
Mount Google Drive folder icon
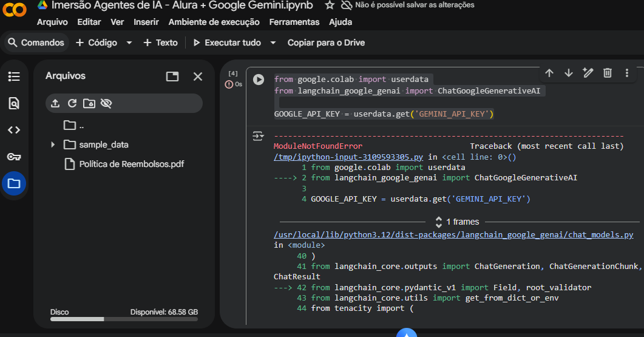(x=89, y=103)
